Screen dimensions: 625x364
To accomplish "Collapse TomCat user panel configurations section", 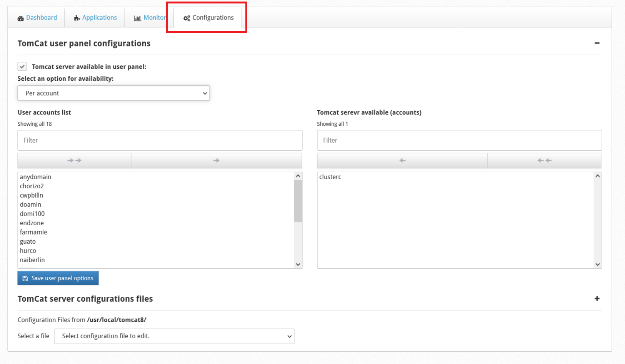I will click(x=597, y=43).
